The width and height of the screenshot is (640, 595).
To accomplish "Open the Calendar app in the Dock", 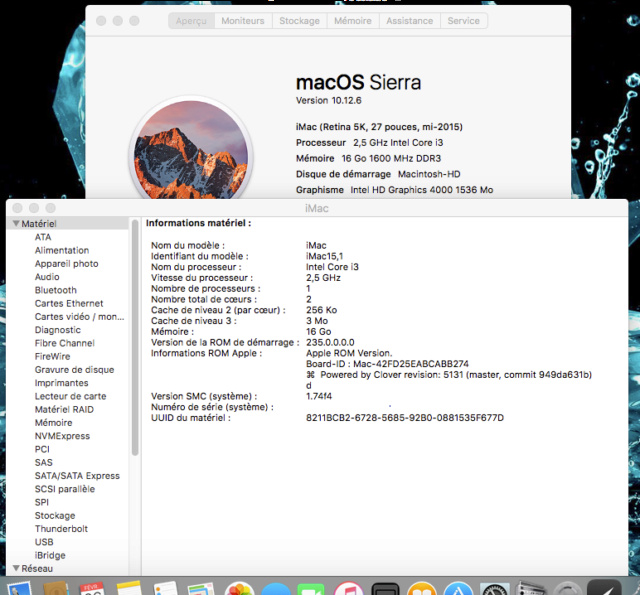I will pyautogui.click(x=92, y=589).
